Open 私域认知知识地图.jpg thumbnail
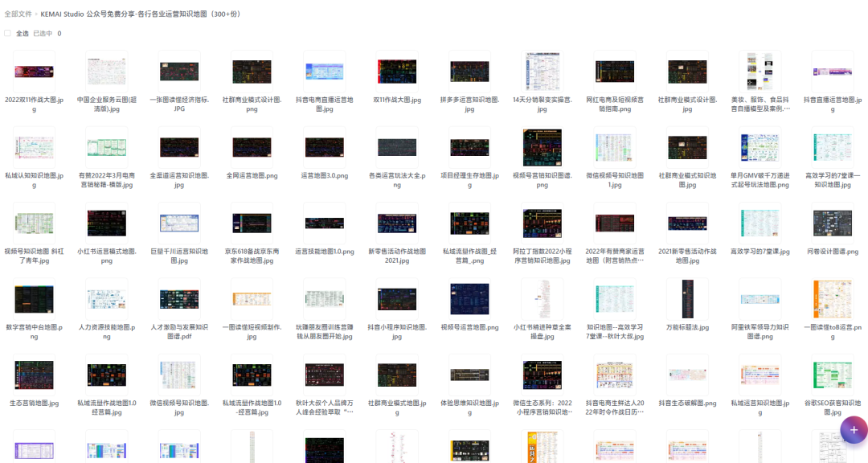 [x=35, y=147]
